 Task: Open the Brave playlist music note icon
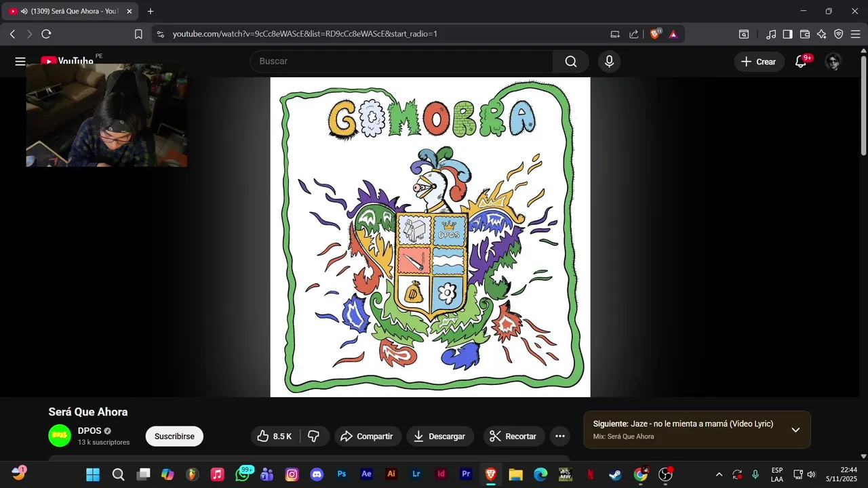(771, 34)
